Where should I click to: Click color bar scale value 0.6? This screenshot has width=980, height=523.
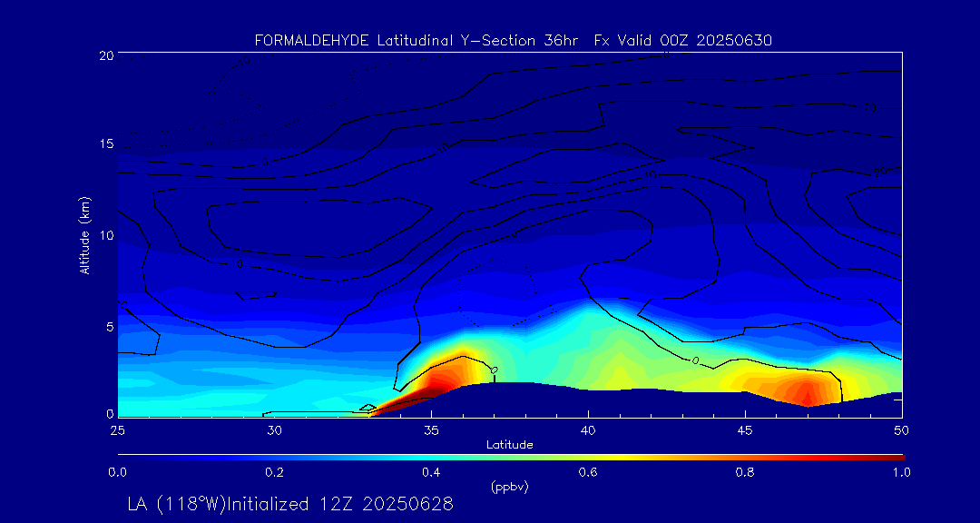(x=588, y=472)
